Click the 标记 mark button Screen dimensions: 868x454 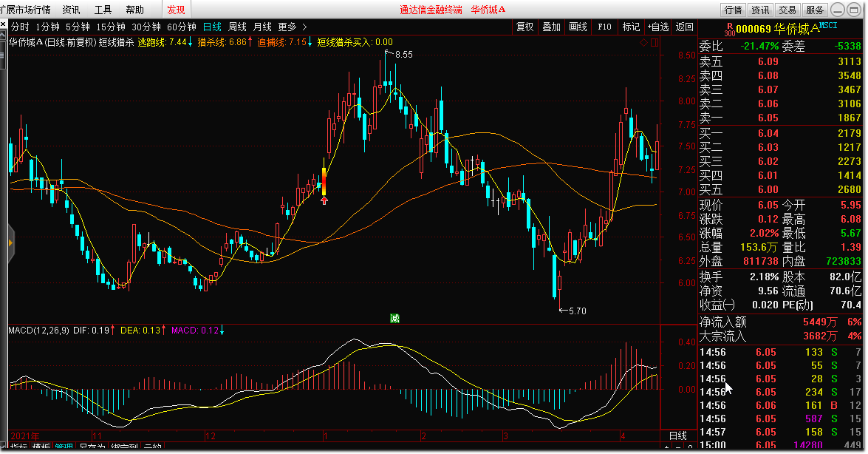pos(631,27)
